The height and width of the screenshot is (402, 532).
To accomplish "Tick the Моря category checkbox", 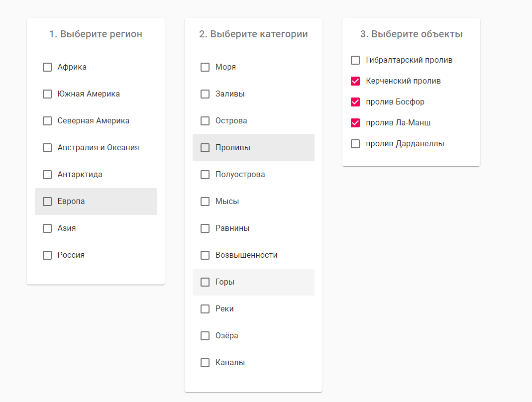I will (x=205, y=67).
